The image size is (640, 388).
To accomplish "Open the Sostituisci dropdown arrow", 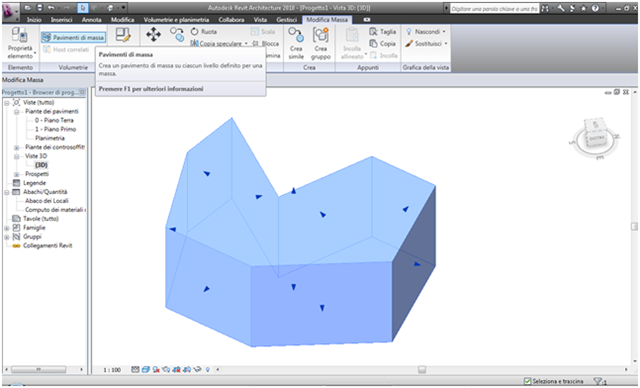I will click(x=446, y=44).
